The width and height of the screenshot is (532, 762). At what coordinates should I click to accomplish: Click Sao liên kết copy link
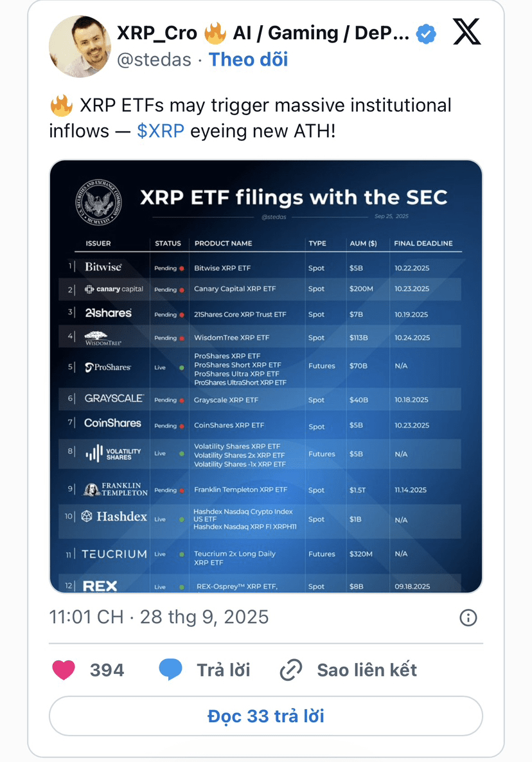pos(367,670)
